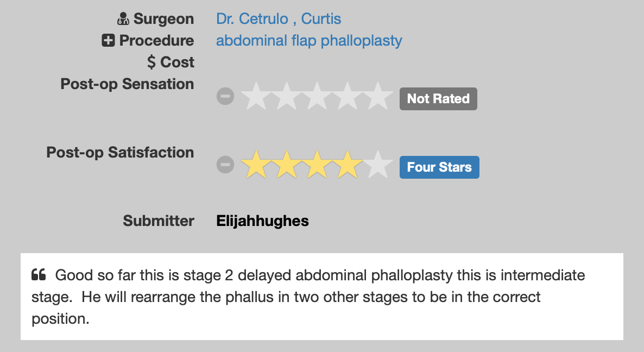Click the empty fifth Post-op Satisfaction star
Screen dimensions: 644x352
[378, 165]
